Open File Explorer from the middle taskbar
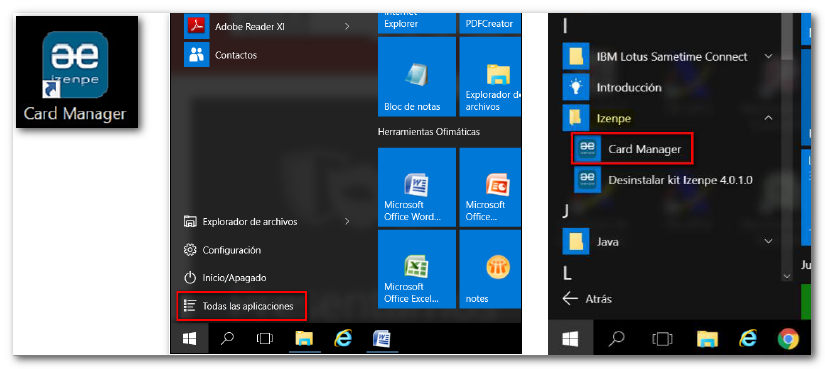Viewport: 825px width, 369px height. coord(304,338)
